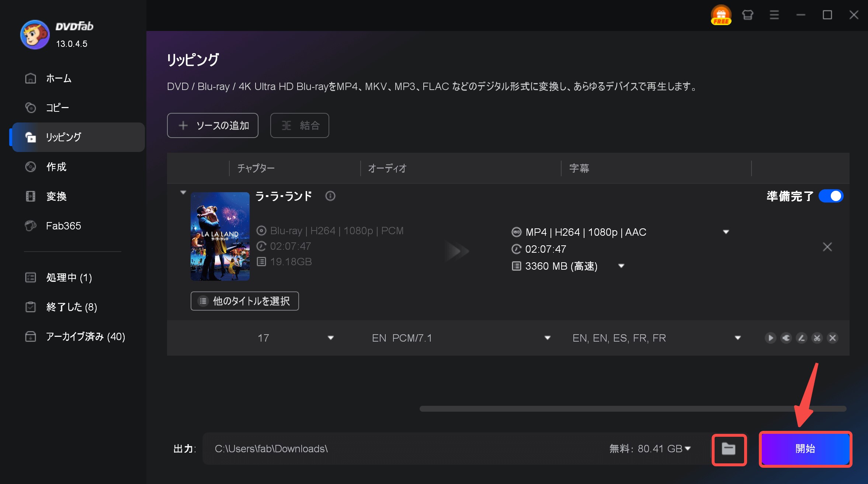The image size is (868, 484).
Task: Click source info Blu-ray | H264 | 1080p | PCM
Action: [x=337, y=231]
